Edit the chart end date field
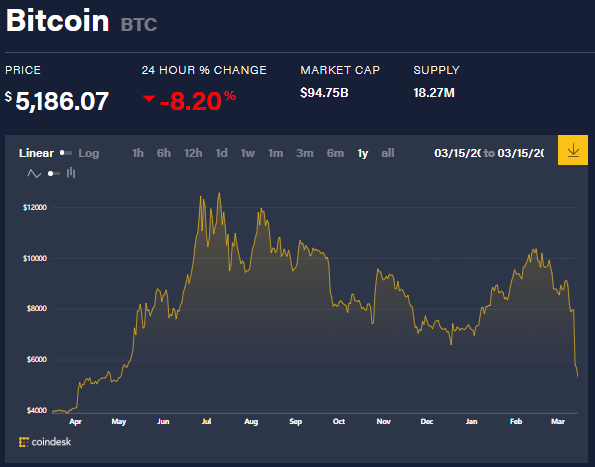Viewport: 595px width, 467px height. tap(521, 153)
